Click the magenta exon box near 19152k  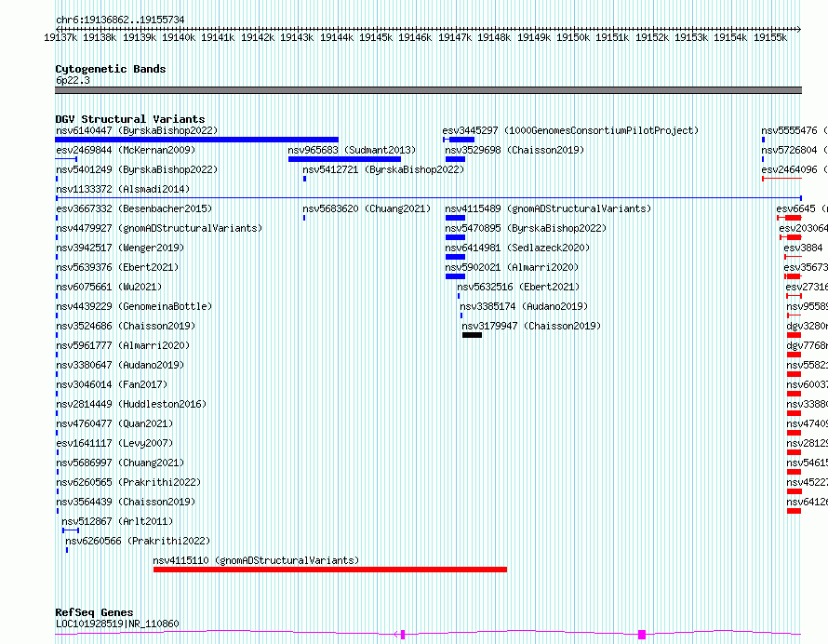[x=642, y=635]
